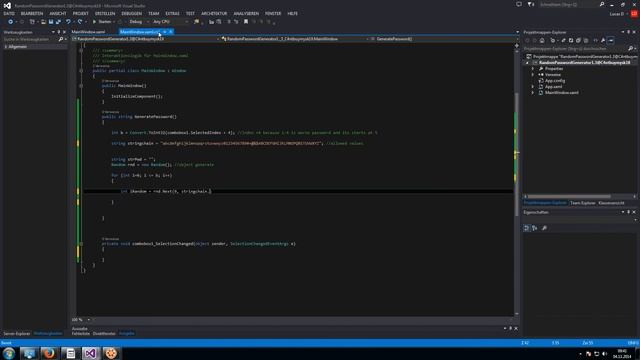Click the Save icon in toolbar
640x360 pixels.
coord(51,22)
